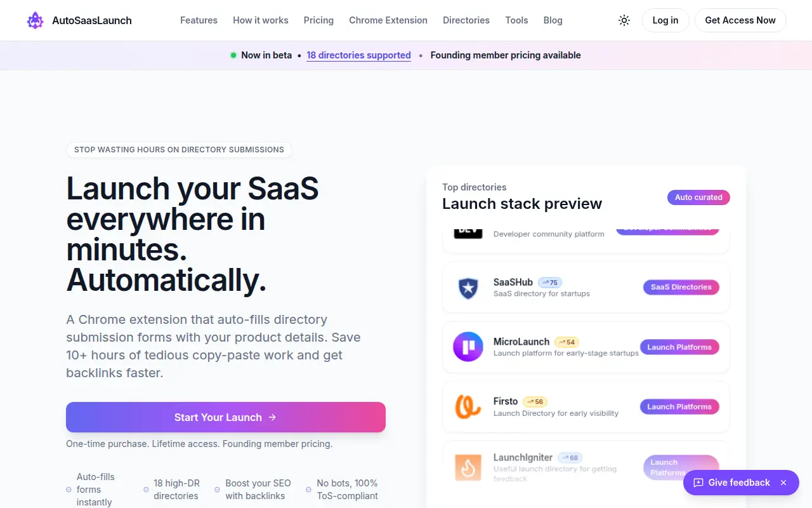This screenshot has width=812, height=508.
Task: Select MicroLaunch's Launch Platforms tag
Action: (679, 347)
